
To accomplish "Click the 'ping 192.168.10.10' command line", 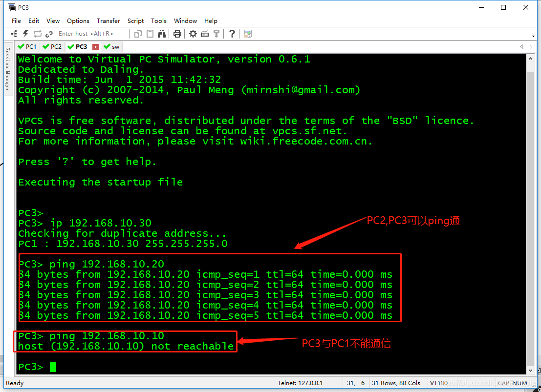I will 91,336.
